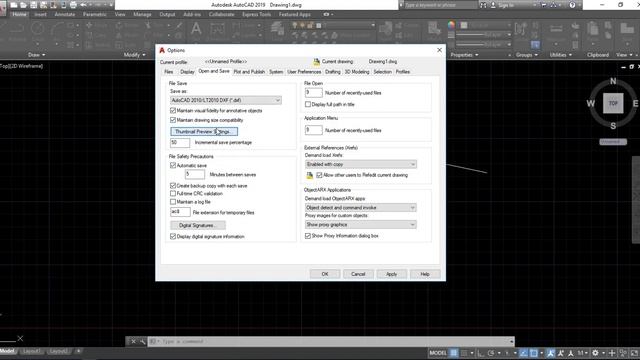Click the object color swatch dropdown in Properties

[x=486, y=25]
